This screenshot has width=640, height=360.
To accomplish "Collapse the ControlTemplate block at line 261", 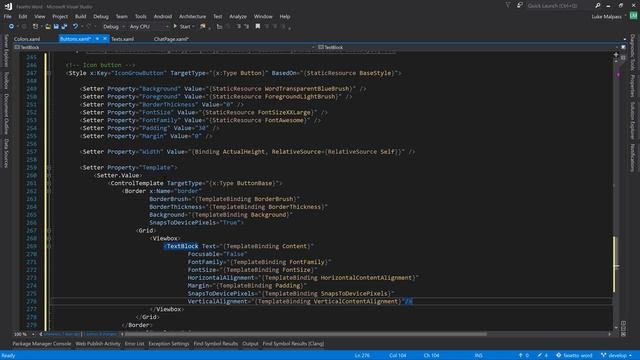I will [x=49, y=183].
